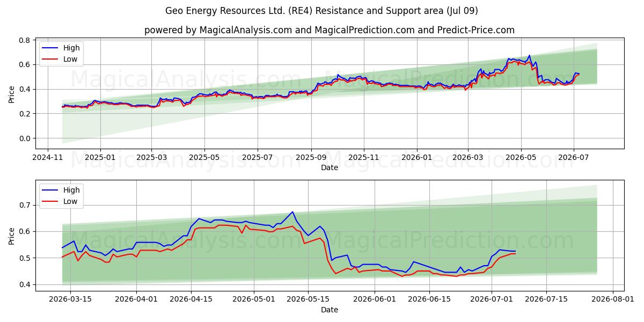Click the '2026-05' tick label on top chart
644x322 pixels.
pos(521,157)
